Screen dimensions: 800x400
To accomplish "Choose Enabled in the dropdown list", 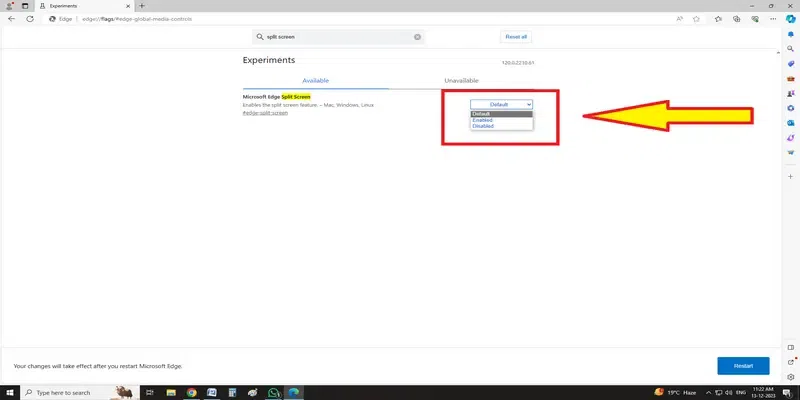I will point(501,120).
